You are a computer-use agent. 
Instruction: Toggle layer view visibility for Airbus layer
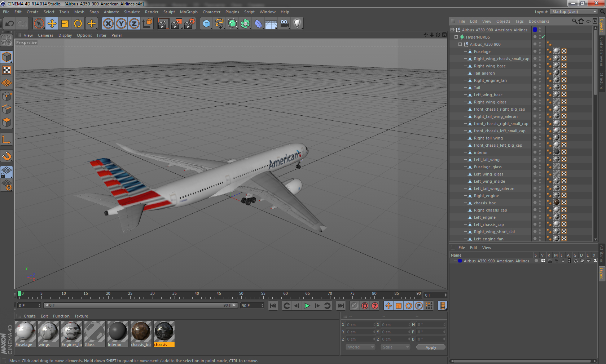click(543, 261)
